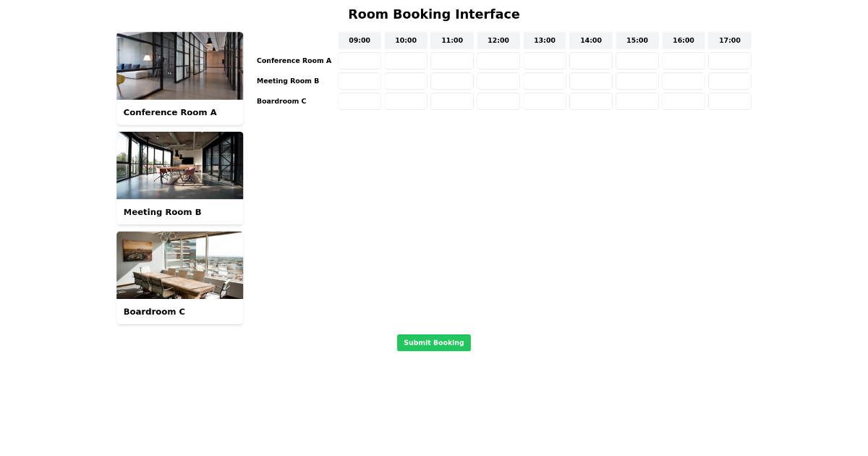Image resolution: width=868 pixels, height=456 pixels.
Task: Select the 15:00 slot for Conference Room A
Action: pyautogui.click(x=637, y=61)
